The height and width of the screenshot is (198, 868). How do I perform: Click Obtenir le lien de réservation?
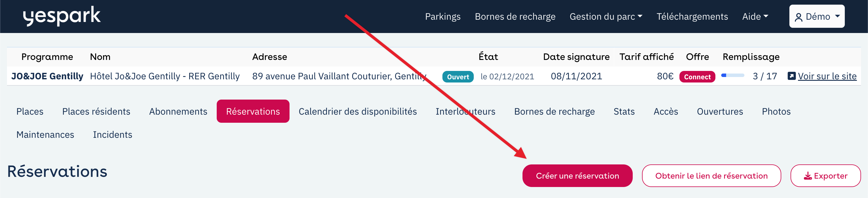point(711,176)
